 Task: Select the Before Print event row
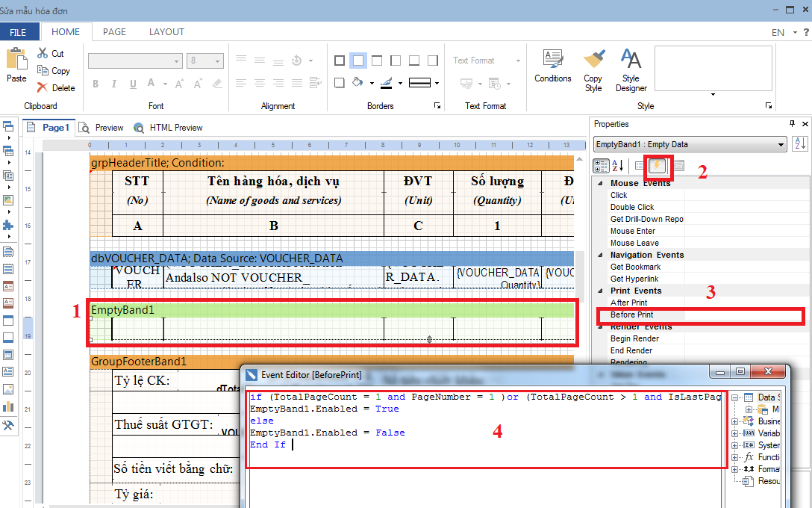701,315
